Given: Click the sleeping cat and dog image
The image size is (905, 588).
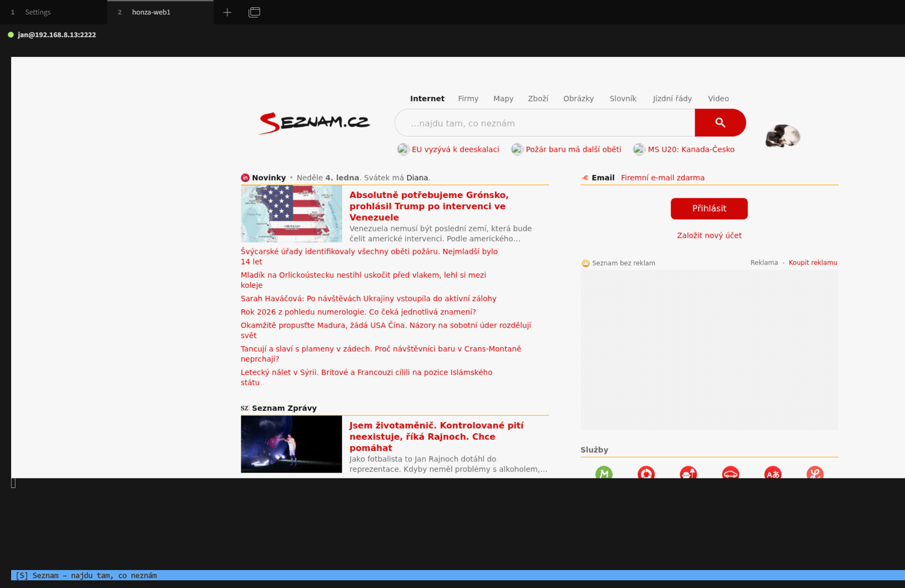Looking at the screenshot, I should pyautogui.click(x=783, y=136).
